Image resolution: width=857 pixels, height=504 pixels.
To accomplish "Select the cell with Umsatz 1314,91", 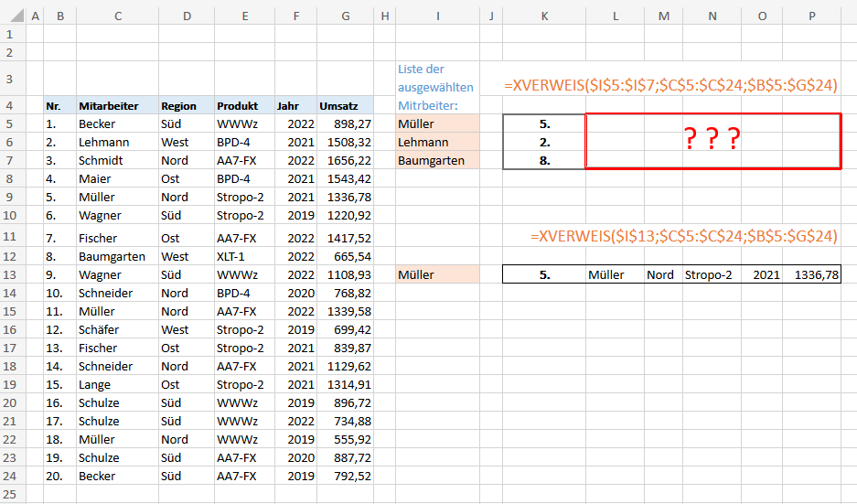I will pos(346,384).
